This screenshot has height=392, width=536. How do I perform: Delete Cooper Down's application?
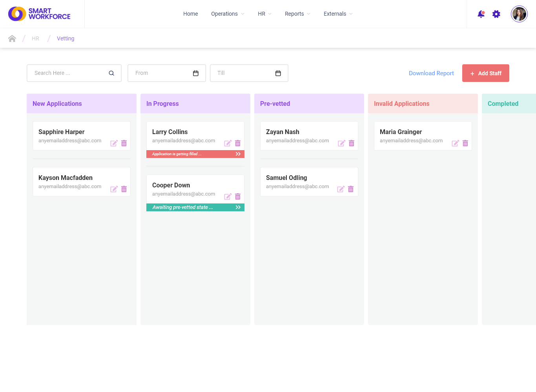click(238, 196)
